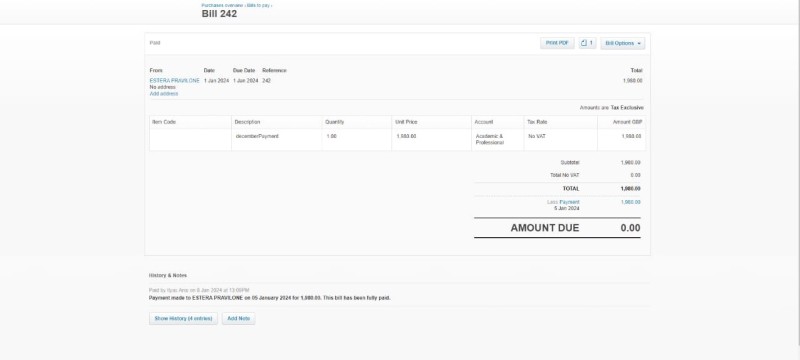800x360 pixels.
Task: Click Show History (4 entries) button
Action: click(183, 319)
